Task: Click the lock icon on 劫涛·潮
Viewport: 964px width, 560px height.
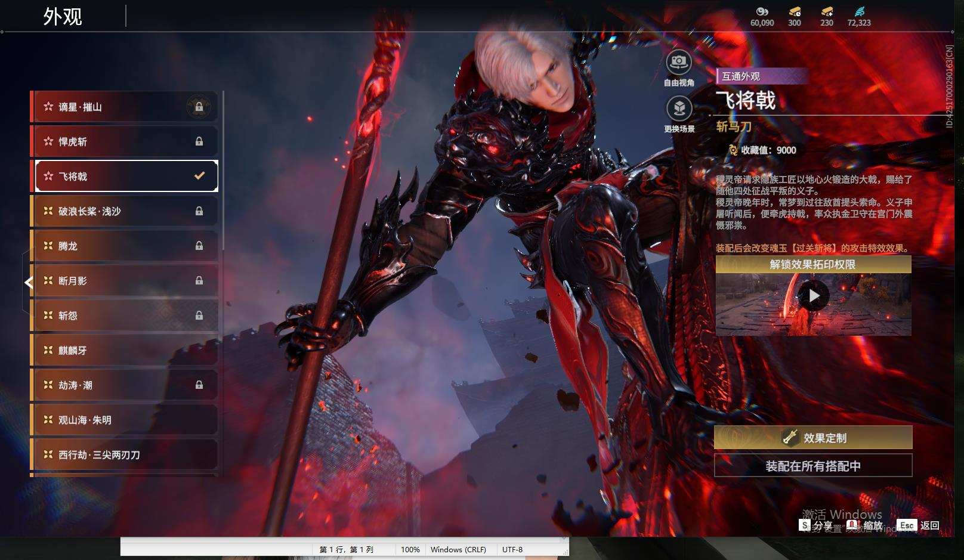Action: [x=199, y=385]
